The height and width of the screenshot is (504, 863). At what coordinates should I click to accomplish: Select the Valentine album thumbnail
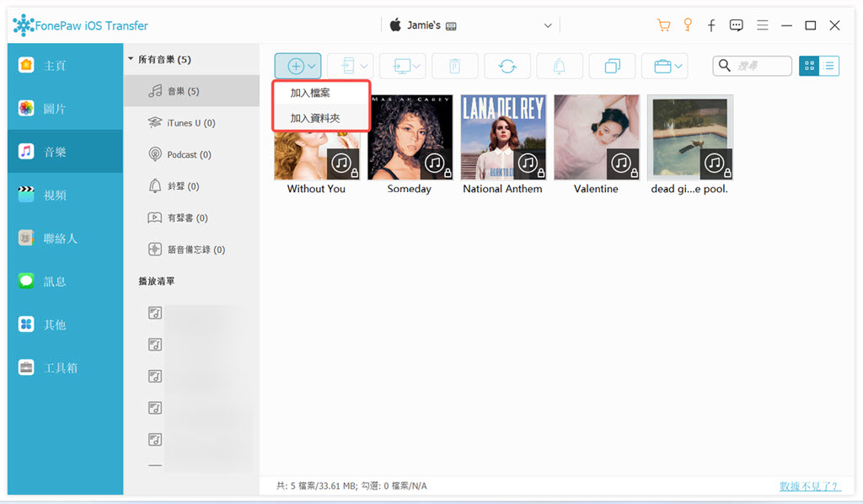pyautogui.click(x=597, y=137)
